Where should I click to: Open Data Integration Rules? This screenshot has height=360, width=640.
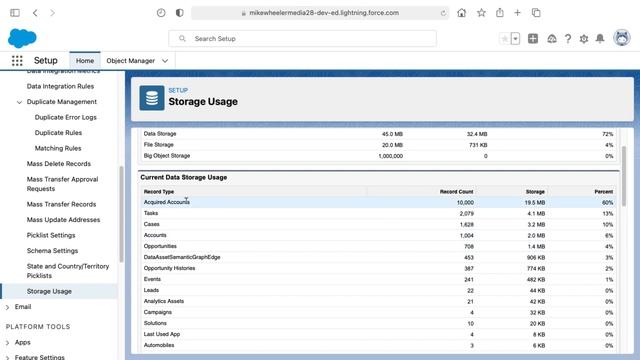pyautogui.click(x=60, y=86)
